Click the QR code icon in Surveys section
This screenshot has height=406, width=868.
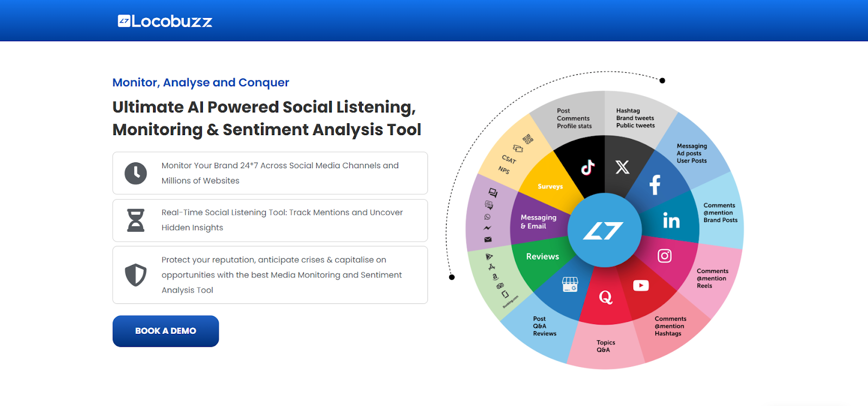click(527, 139)
